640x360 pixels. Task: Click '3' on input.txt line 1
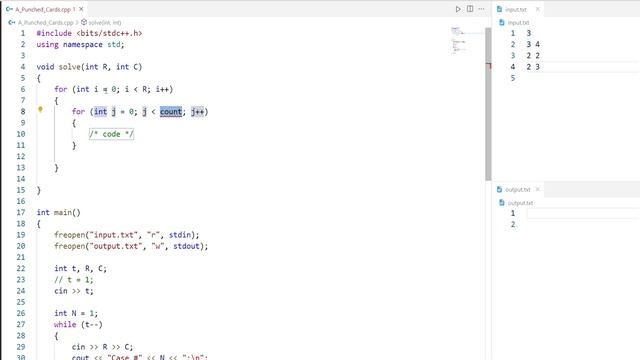tap(529, 33)
